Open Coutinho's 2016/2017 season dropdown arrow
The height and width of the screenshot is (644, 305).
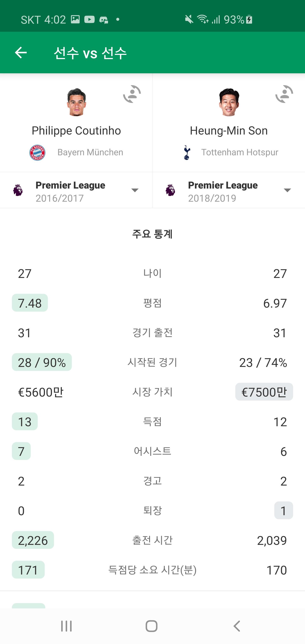(135, 190)
